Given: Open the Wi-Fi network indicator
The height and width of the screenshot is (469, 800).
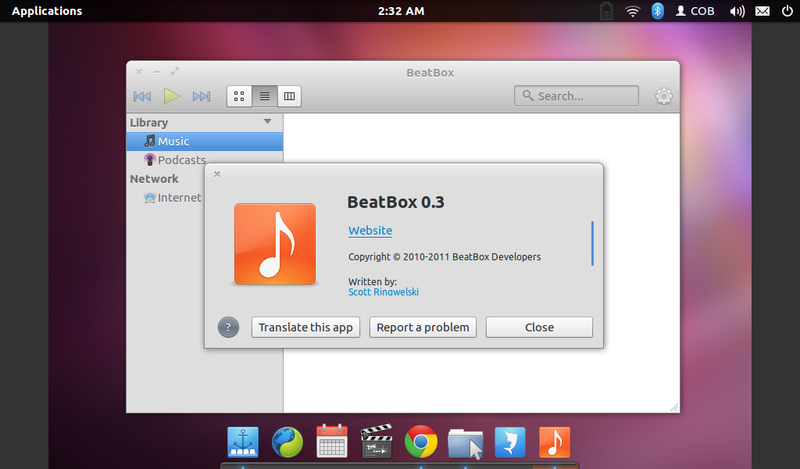Looking at the screenshot, I should pyautogui.click(x=633, y=11).
